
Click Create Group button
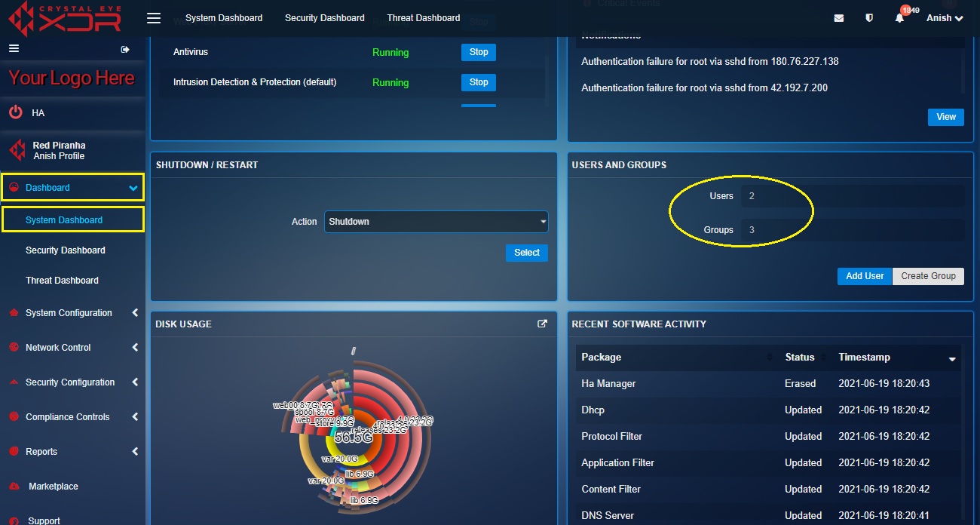928,276
